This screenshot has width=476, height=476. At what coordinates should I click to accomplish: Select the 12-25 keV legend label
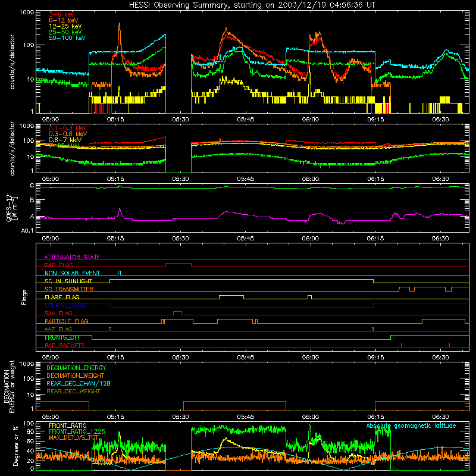click(x=65, y=26)
